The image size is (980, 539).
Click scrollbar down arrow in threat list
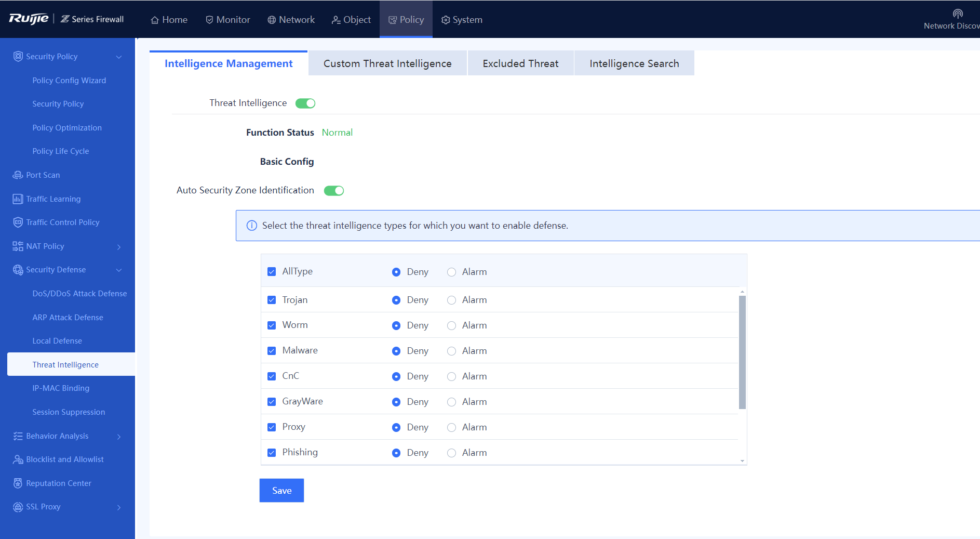point(742,461)
